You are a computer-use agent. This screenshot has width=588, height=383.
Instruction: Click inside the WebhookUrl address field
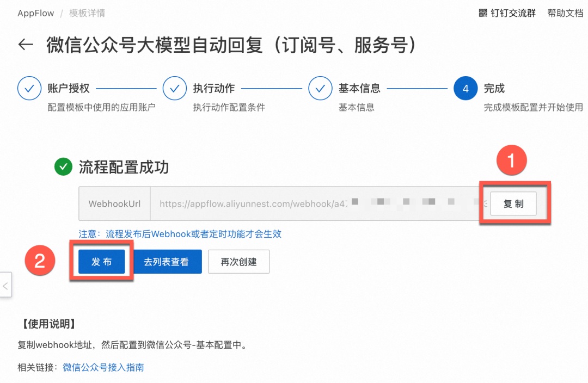tap(316, 203)
